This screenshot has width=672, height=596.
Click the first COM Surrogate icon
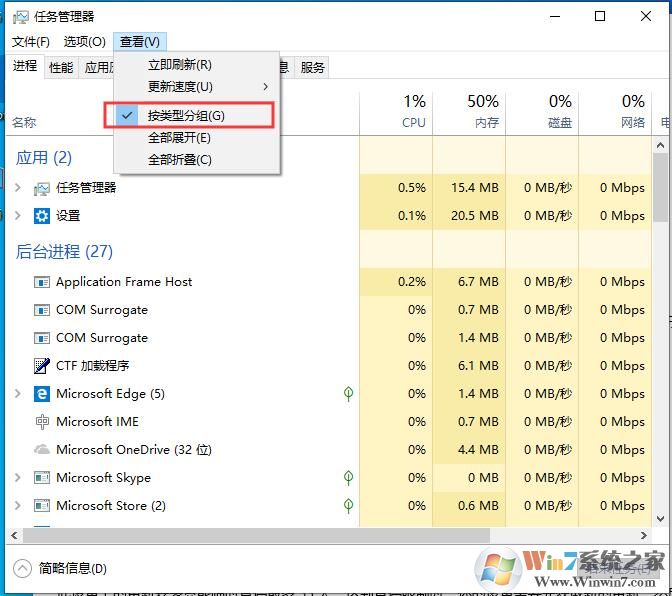tap(42, 310)
